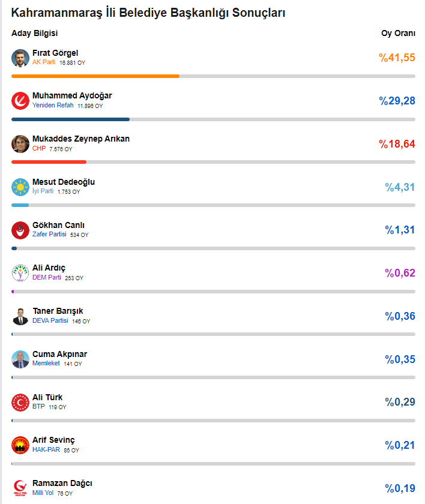Select the CHP party label
This screenshot has width=425, height=504.
(39, 149)
